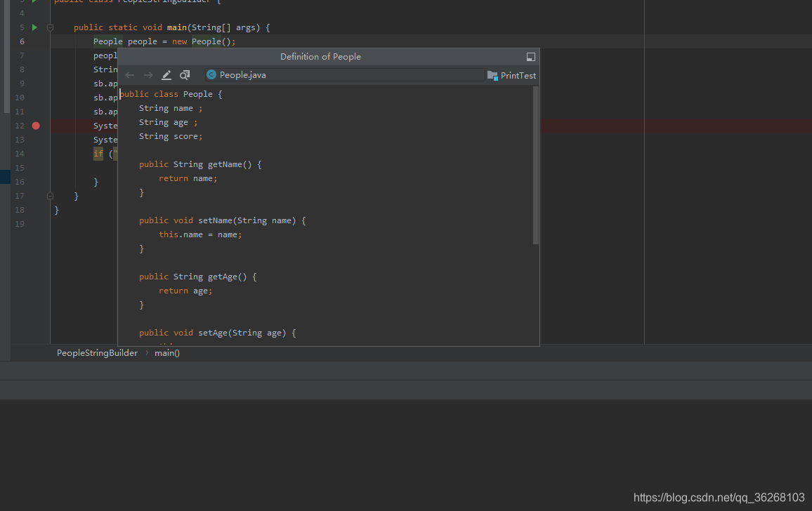Click the setAge(String age) method signature
Screen dimensions: 812x511
click(x=218, y=333)
